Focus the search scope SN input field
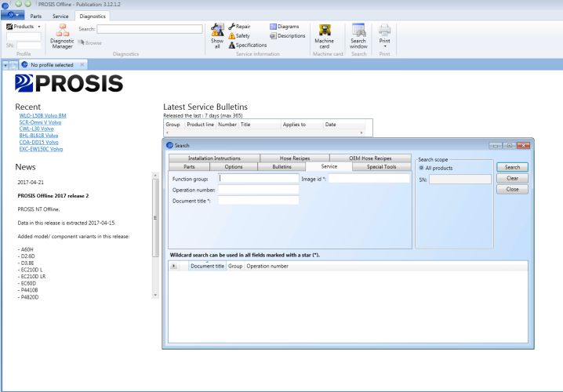This screenshot has height=392, width=563. click(x=460, y=180)
